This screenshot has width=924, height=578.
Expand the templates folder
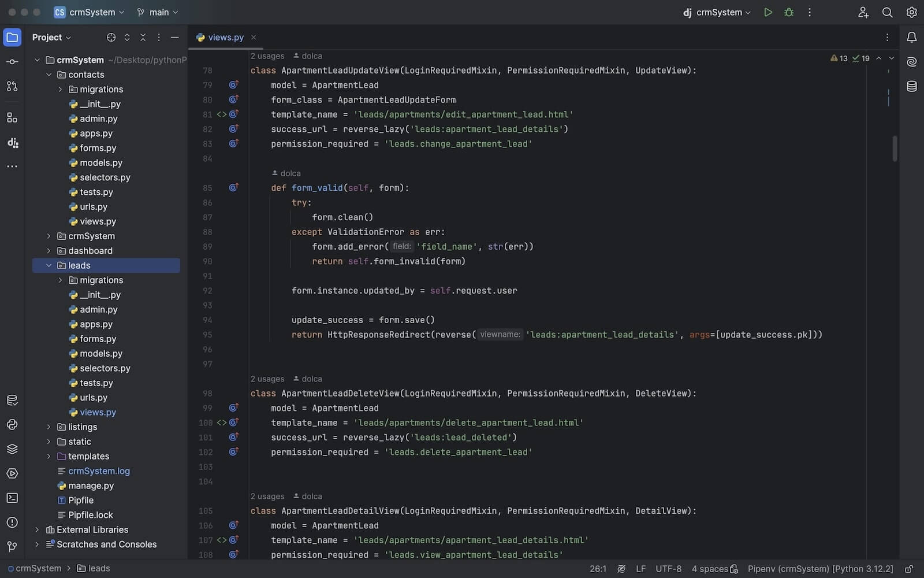point(49,456)
